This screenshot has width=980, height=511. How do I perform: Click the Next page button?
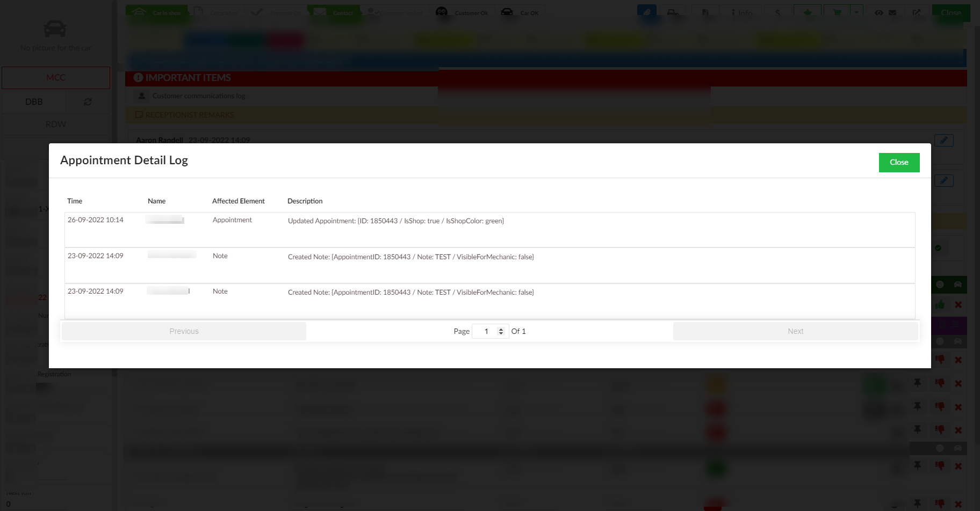point(795,331)
